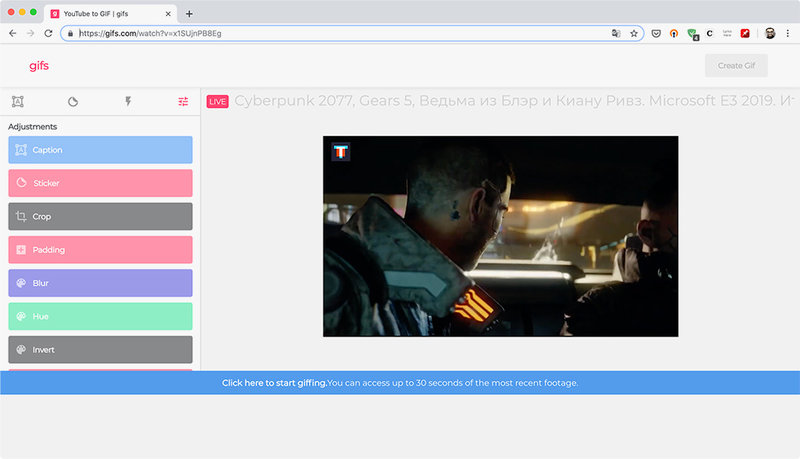Select the YouTube to GIF tab
The image size is (800, 459).
(x=111, y=14)
